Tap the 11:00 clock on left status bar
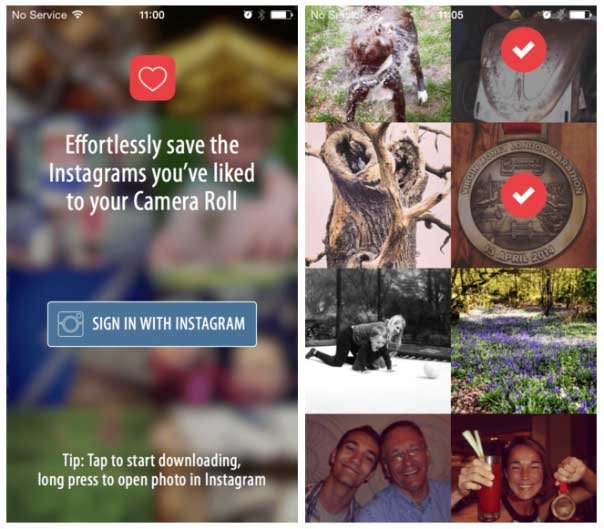Image resolution: width=604 pixels, height=529 pixels. pyautogui.click(x=152, y=15)
